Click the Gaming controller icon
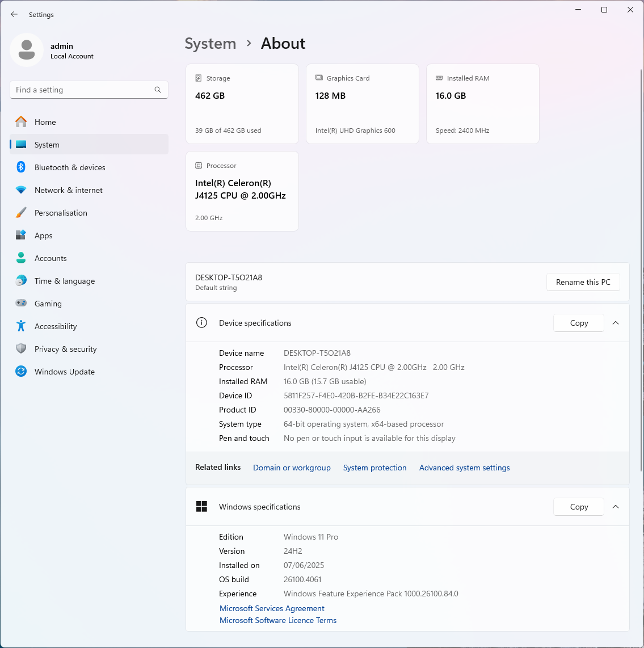Viewport: 644px width, 648px height. tap(20, 303)
